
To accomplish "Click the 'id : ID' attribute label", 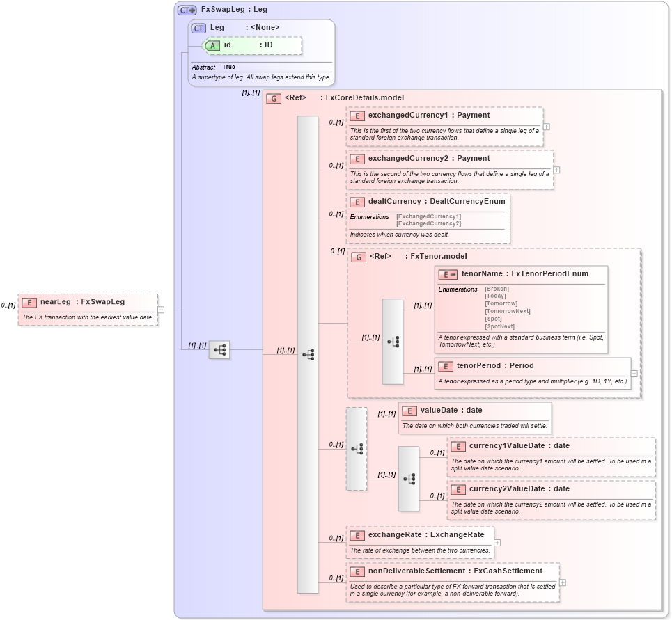I will [248, 45].
